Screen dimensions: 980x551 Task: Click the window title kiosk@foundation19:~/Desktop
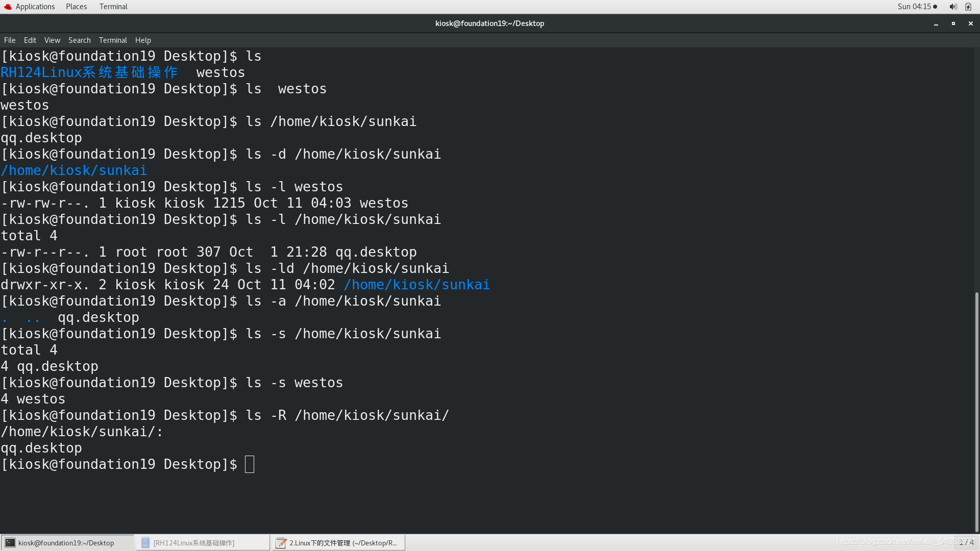(x=489, y=23)
